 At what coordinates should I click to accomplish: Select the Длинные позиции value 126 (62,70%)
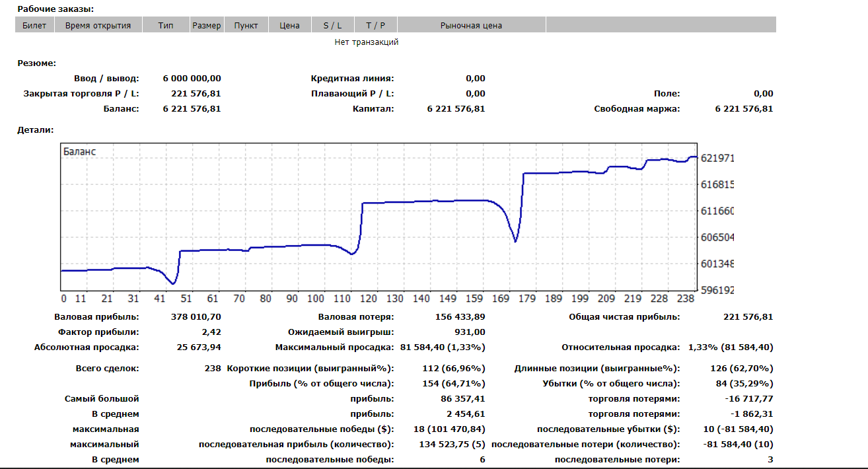[742, 369]
